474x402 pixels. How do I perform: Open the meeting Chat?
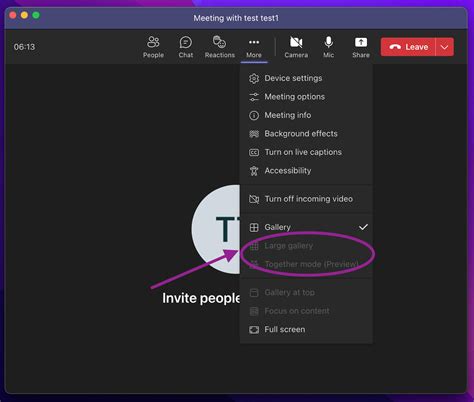[186, 47]
